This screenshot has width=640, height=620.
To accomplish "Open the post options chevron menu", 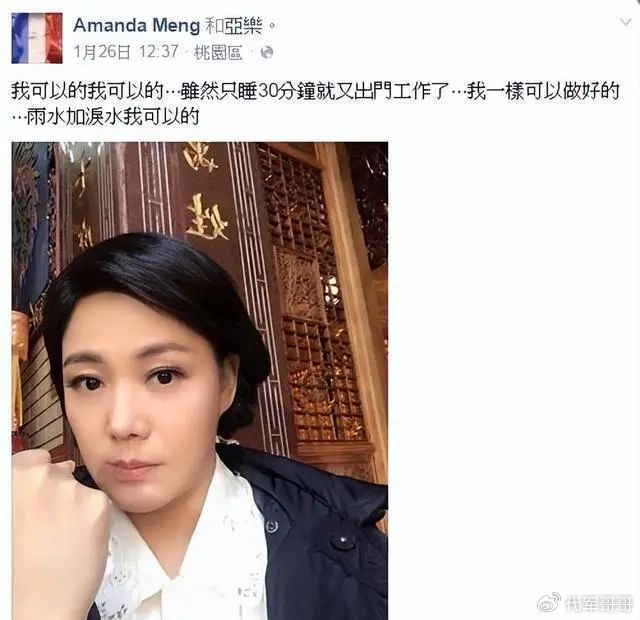I will click(x=625, y=22).
